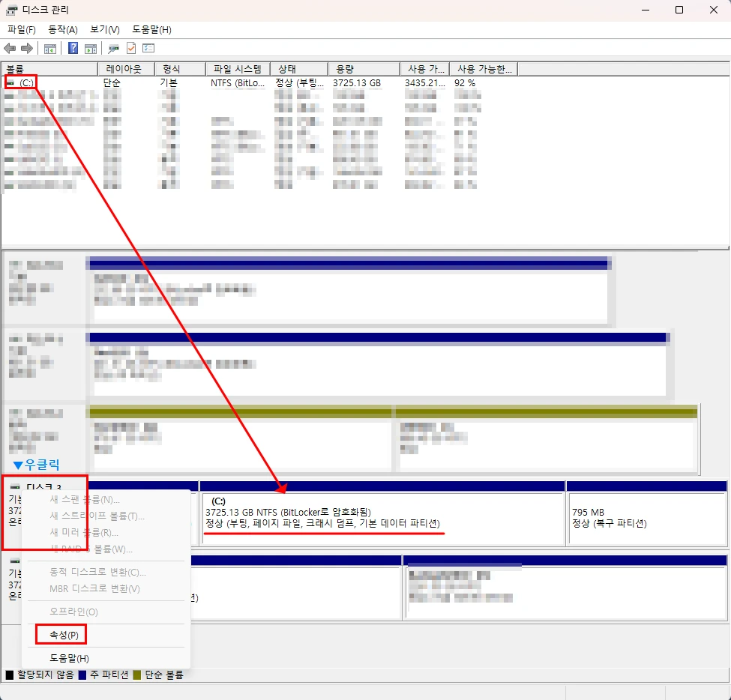The height and width of the screenshot is (700, 731).
Task: Open 도움말(H) in the menu bar
Action: (x=152, y=30)
